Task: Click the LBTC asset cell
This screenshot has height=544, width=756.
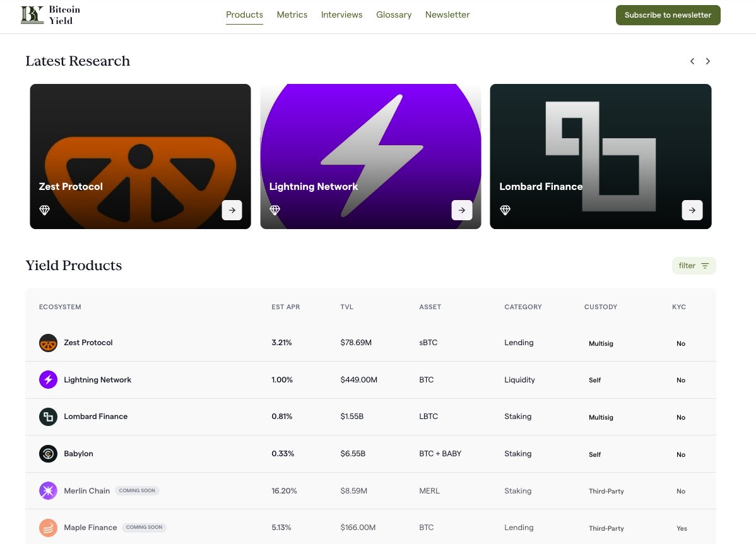Action: (x=428, y=416)
